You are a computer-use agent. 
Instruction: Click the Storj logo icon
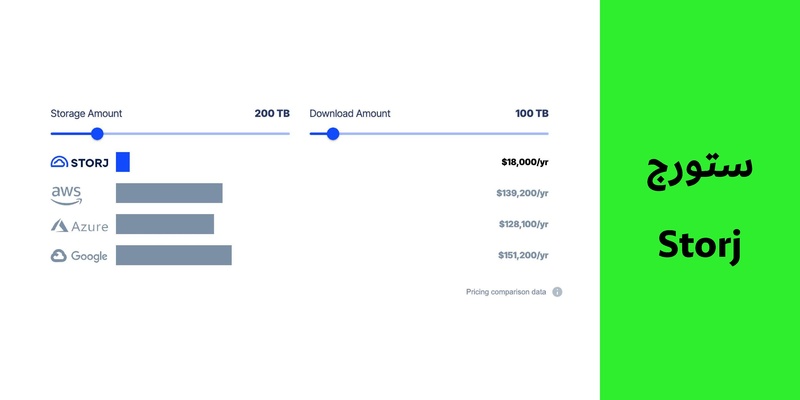click(59, 162)
